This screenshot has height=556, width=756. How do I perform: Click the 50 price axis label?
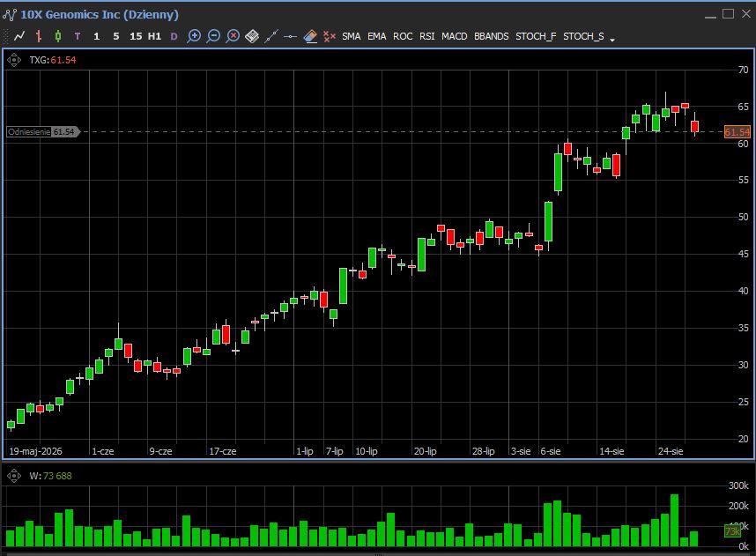tap(744, 217)
